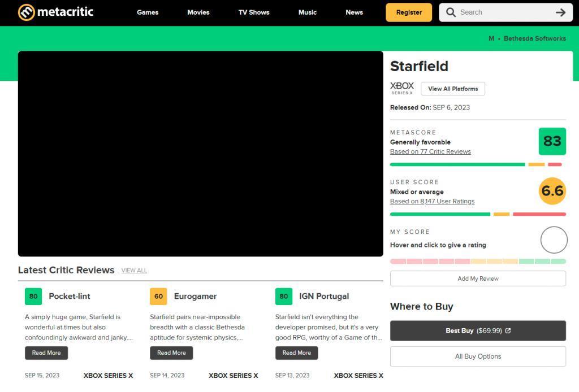Viewport: 579px width, 392px height.
Task: Click the empty My Score circle
Action: [554, 240]
